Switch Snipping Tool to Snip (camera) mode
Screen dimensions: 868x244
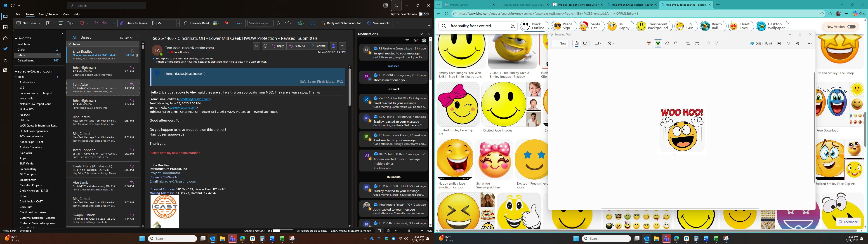[x=577, y=43]
